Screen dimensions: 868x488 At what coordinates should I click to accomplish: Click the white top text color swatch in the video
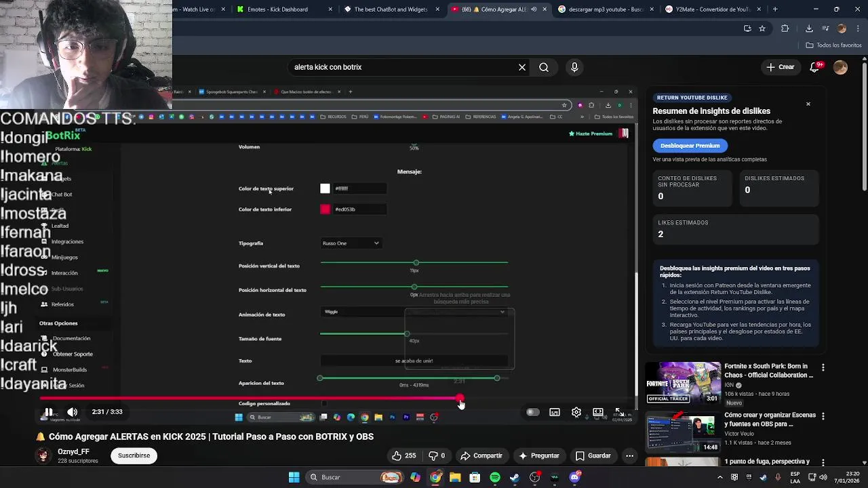[x=325, y=188]
